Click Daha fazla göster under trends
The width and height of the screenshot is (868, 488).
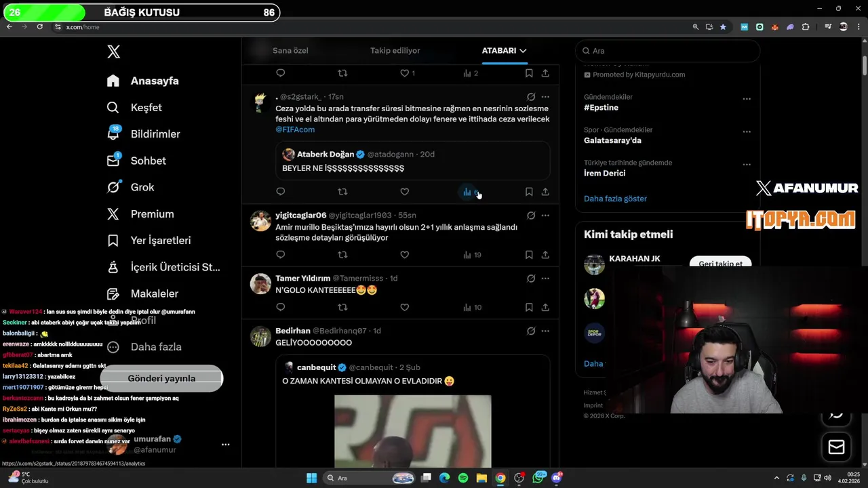point(615,199)
